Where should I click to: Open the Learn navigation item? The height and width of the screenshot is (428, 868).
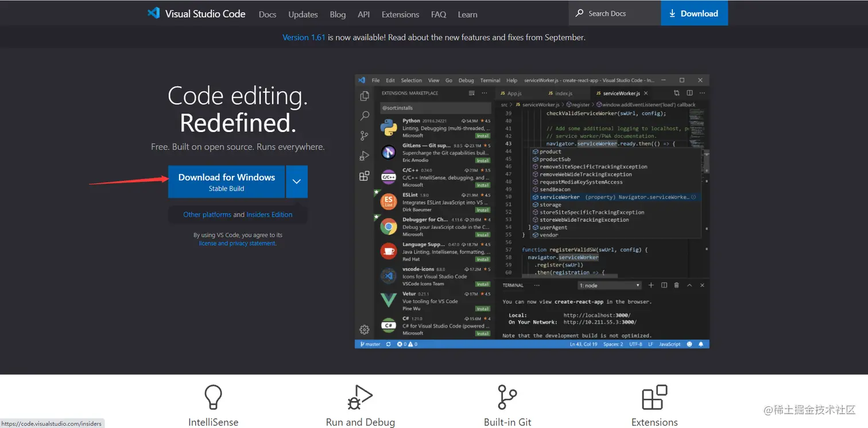pyautogui.click(x=467, y=14)
